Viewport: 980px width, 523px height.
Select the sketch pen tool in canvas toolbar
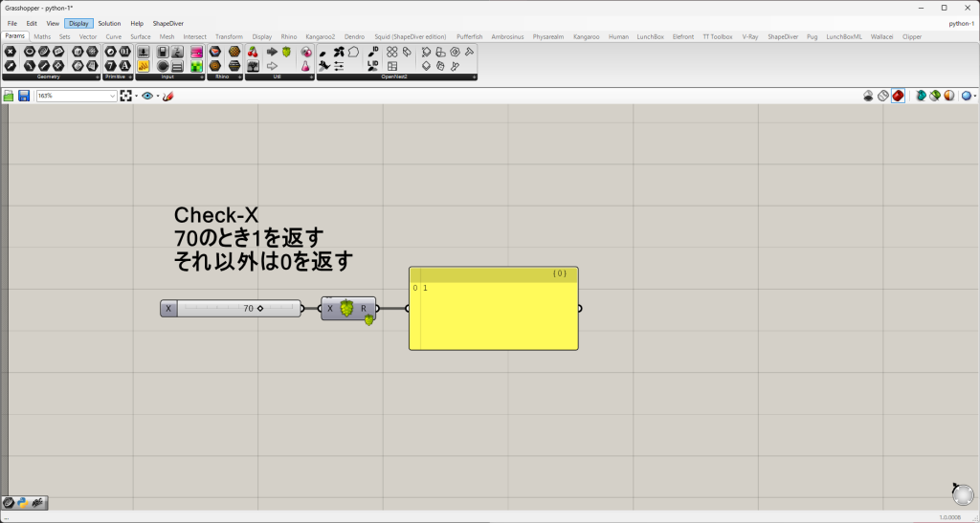pos(167,96)
